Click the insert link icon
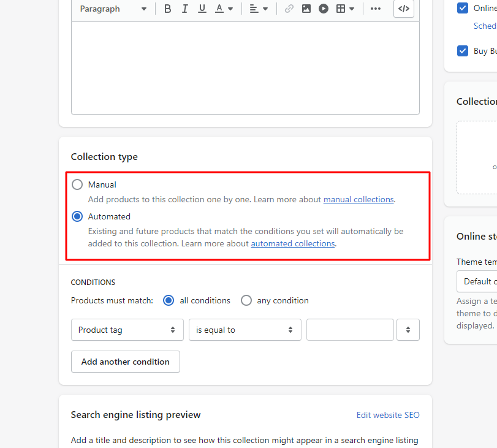Screen dimensions: 497x448 click(x=289, y=9)
